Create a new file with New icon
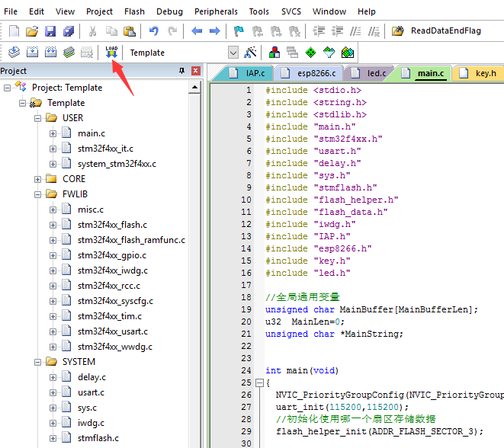This screenshot has height=448, width=504. tap(14, 31)
